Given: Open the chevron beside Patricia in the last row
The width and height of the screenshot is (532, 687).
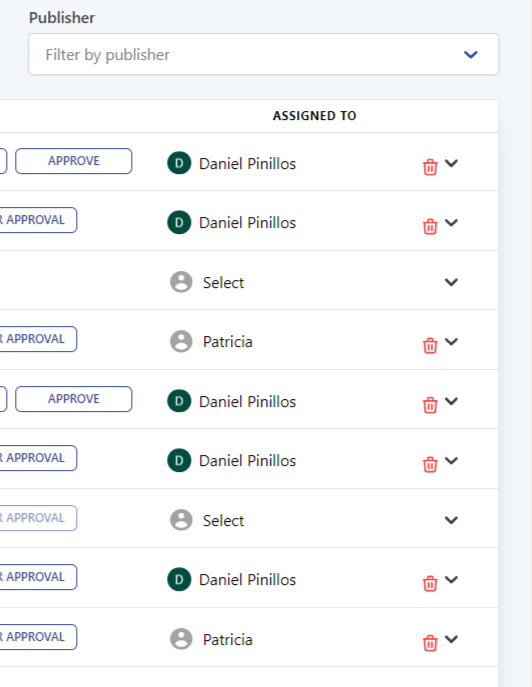Looking at the screenshot, I should 451,639.
